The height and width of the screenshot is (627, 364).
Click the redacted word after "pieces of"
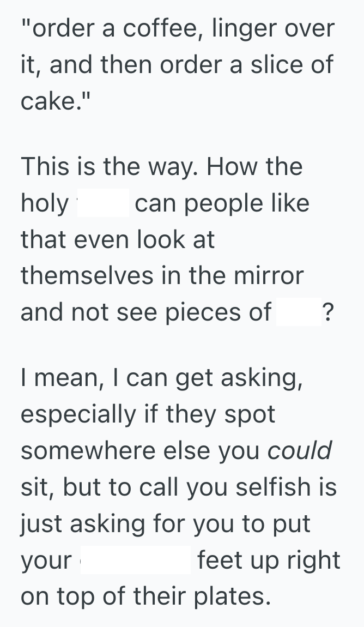[x=299, y=312]
